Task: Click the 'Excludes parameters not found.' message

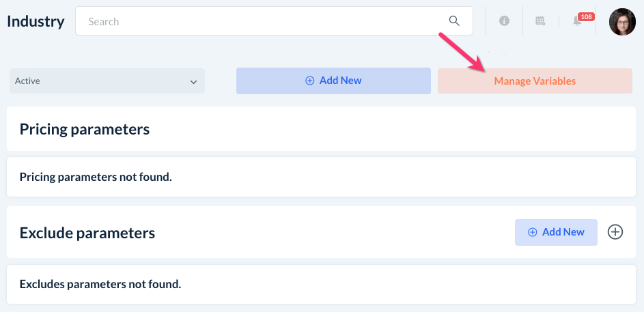Action: pos(100,284)
